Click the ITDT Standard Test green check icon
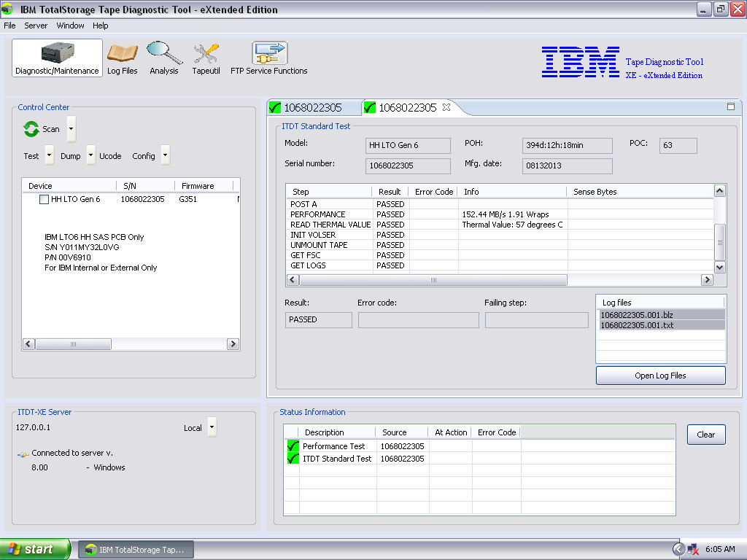The height and width of the screenshot is (560, 747). tap(293, 459)
